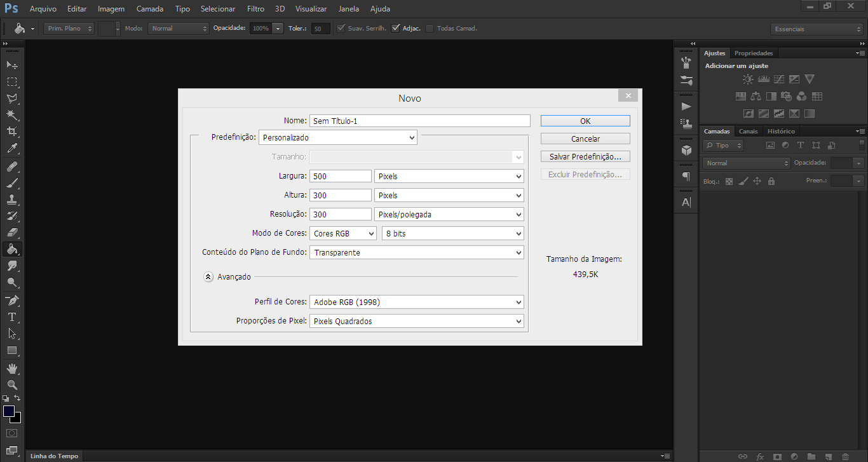Screen dimensions: 868x462
Task: Select the Hand tool
Action: (x=12, y=368)
